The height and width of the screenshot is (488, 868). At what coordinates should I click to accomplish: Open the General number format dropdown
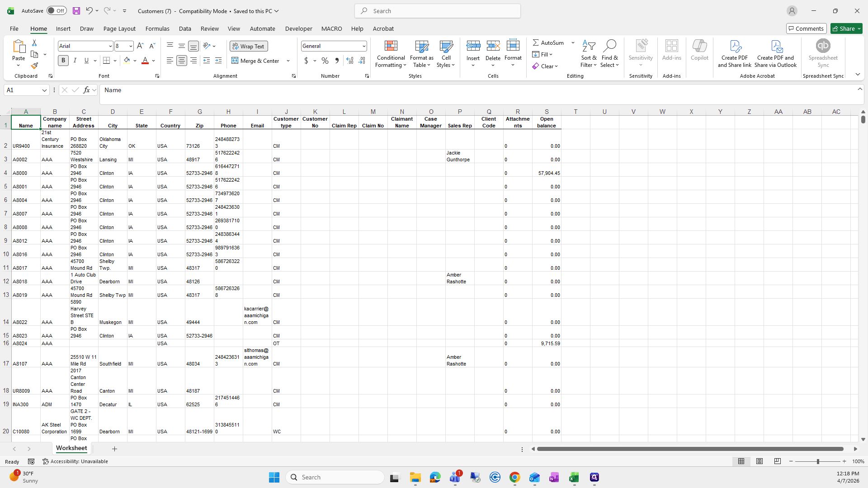[x=363, y=46]
